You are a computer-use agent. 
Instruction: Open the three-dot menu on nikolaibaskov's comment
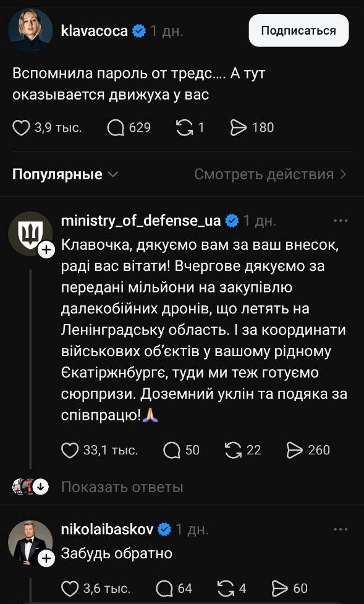[x=339, y=529]
